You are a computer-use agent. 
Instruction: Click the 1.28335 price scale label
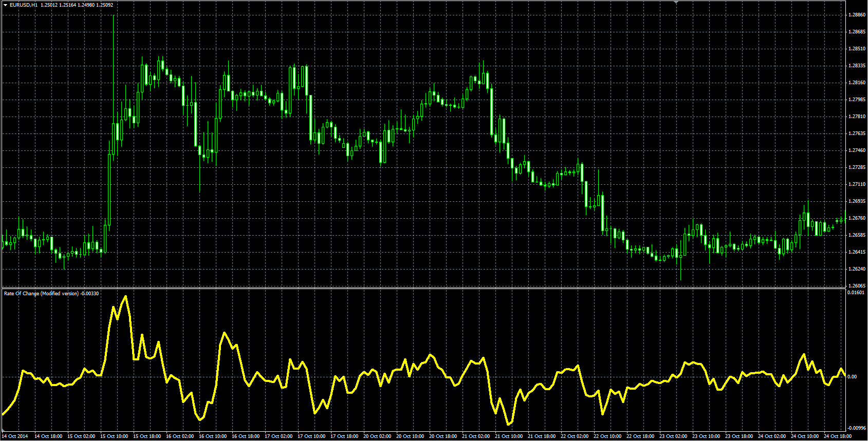tap(857, 66)
